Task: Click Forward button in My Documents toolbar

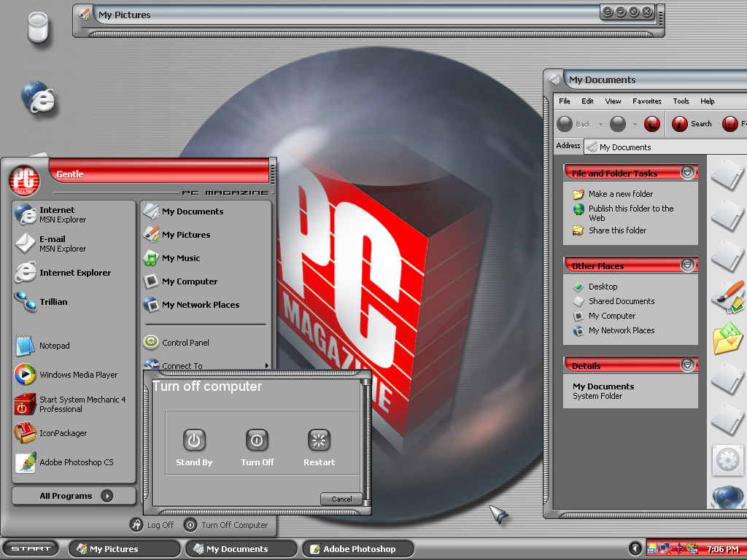Action: 618,124
